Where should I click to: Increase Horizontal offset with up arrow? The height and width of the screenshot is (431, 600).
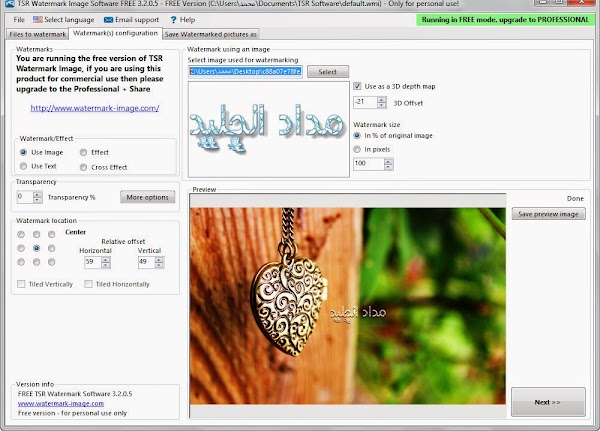(106, 260)
